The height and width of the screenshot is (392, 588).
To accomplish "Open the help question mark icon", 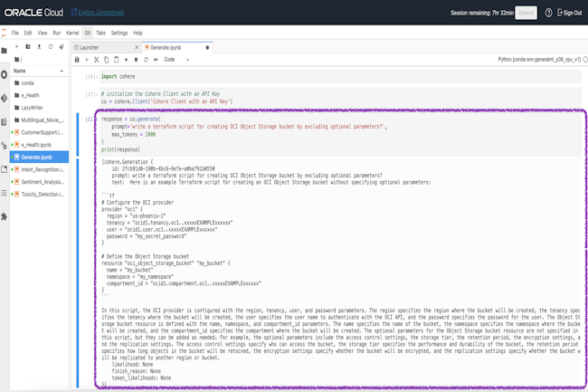I will tap(548, 13).
